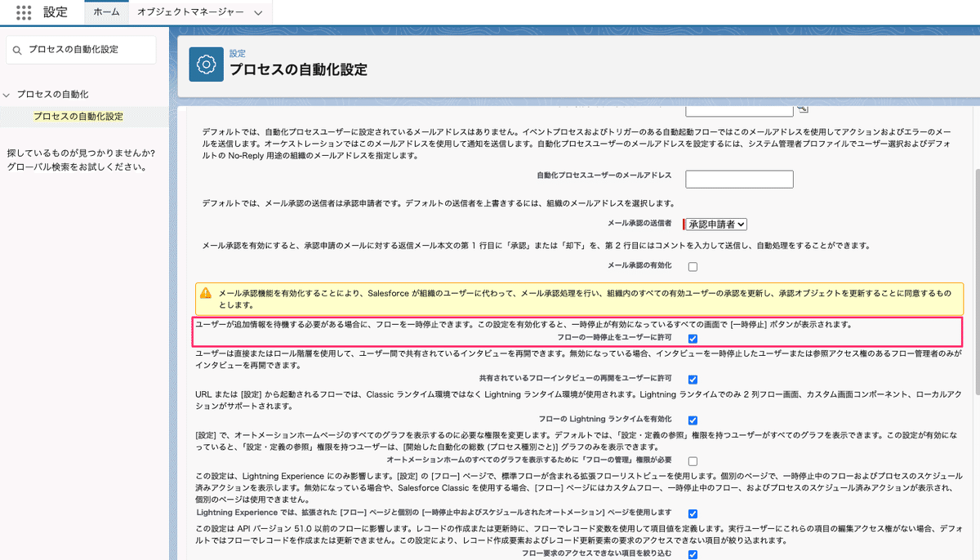The width and height of the screenshot is (980, 560).
Task: Toggle 拡張された [フロー] ページ使用 checkbox
Action: pos(693,513)
